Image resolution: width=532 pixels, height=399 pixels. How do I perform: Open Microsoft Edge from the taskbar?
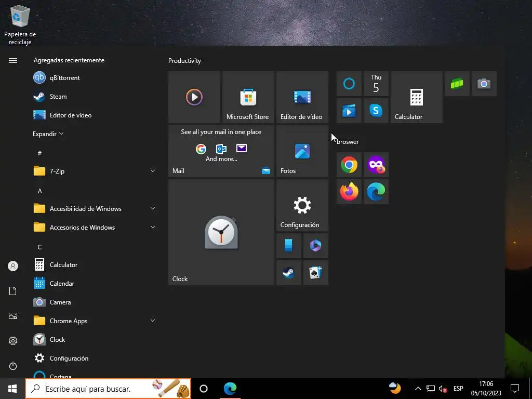point(230,389)
